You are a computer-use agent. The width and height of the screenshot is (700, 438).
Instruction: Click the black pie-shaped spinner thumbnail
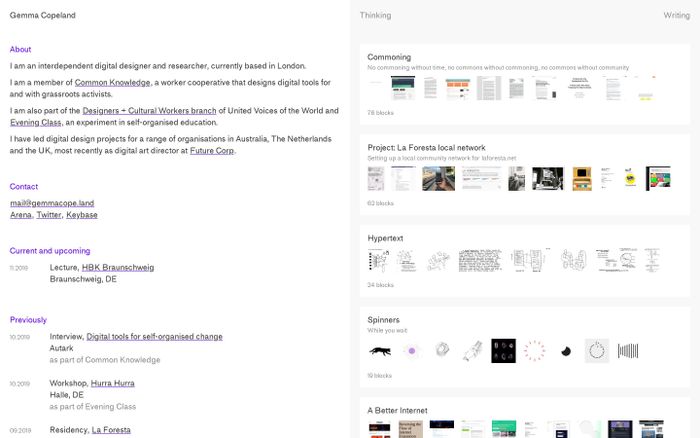(x=565, y=351)
